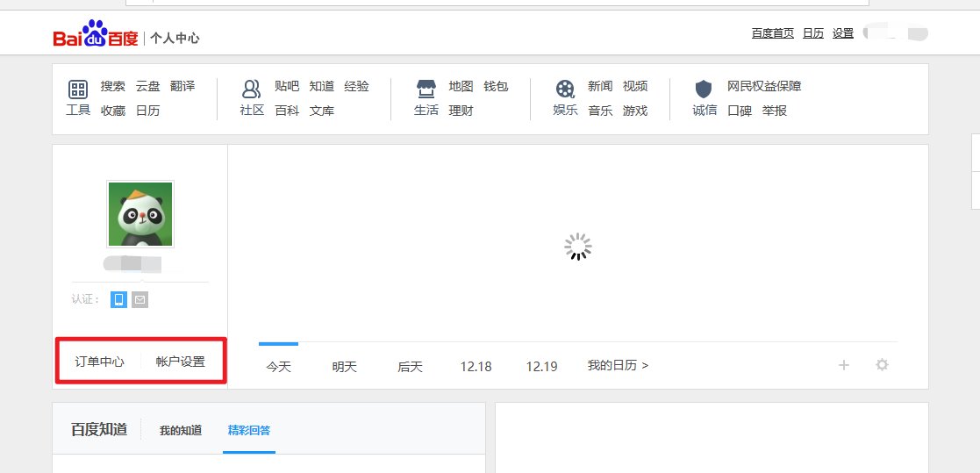Open 收藏 link

click(x=113, y=111)
